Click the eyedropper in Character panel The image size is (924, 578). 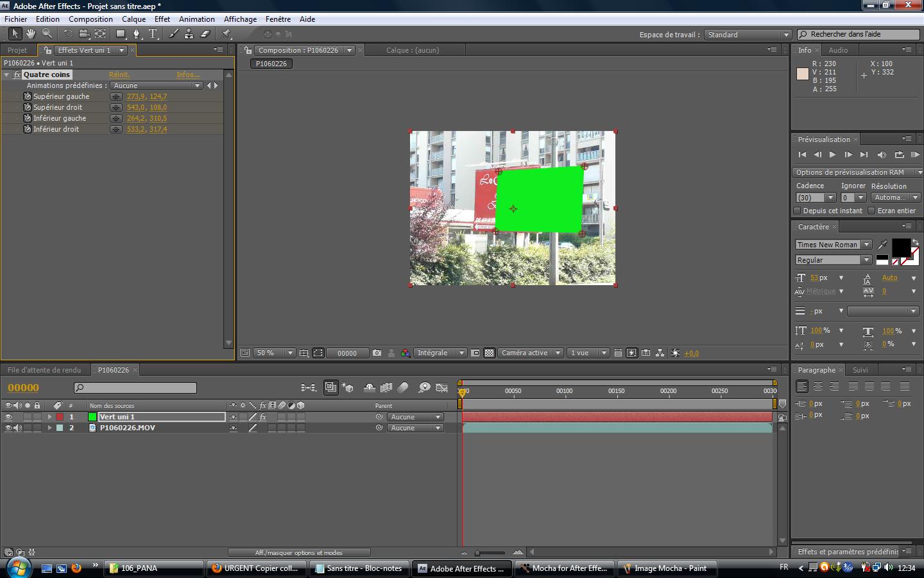tap(883, 245)
